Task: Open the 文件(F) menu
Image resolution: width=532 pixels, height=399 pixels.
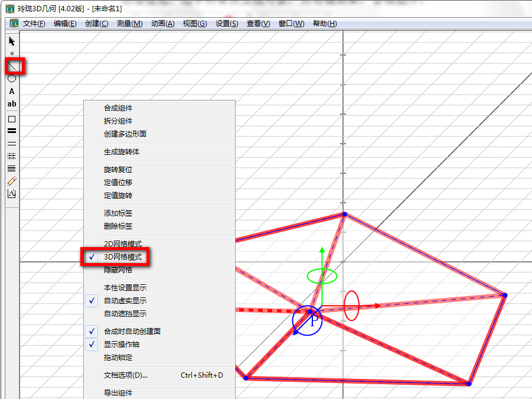Action: point(34,24)
